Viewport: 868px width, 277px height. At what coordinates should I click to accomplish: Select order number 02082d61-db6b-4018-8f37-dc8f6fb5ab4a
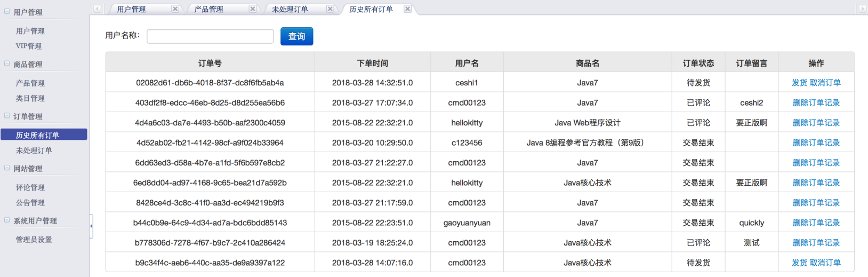point(210,83)
